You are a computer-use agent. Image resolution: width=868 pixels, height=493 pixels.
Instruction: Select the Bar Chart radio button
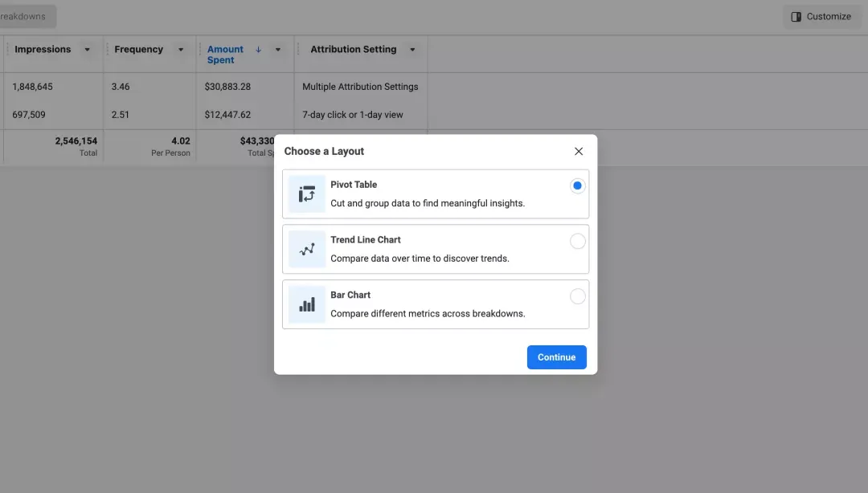[x=577, y=296]
